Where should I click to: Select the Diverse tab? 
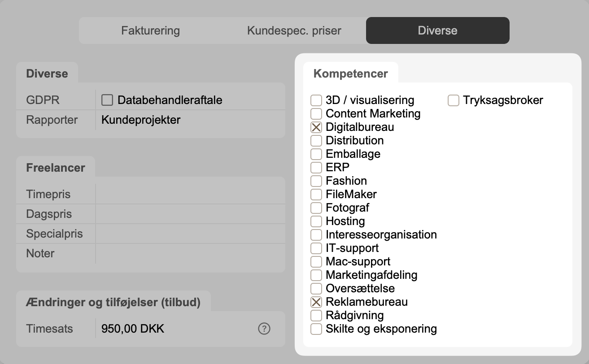tap(437, 30)
